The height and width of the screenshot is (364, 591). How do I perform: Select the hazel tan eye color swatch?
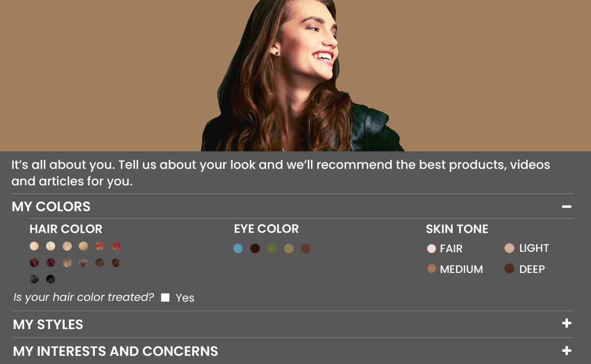pyautogui.click(x=289, y=249)
